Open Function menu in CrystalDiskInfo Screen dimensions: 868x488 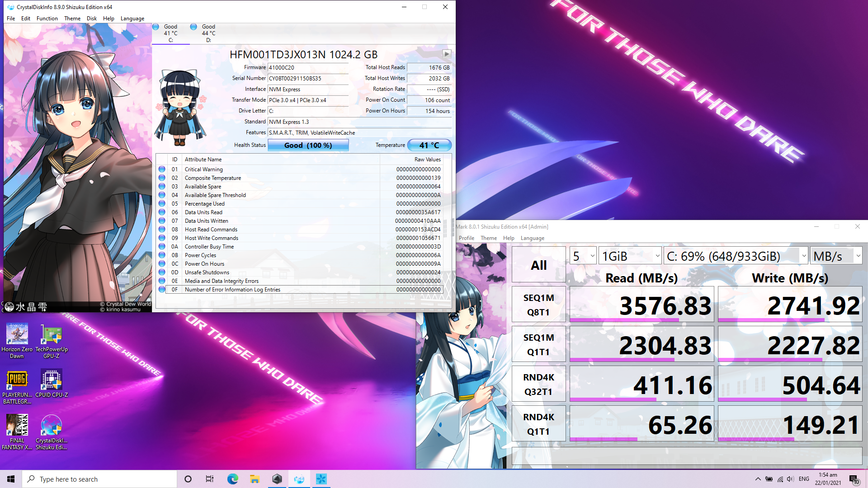tap(47, 19)
